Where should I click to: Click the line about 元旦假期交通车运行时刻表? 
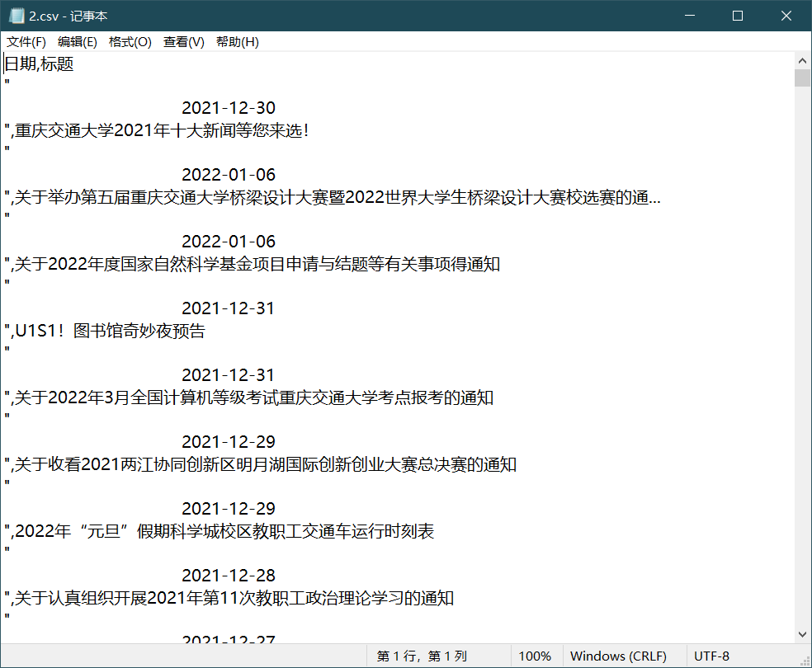[220, 531]
